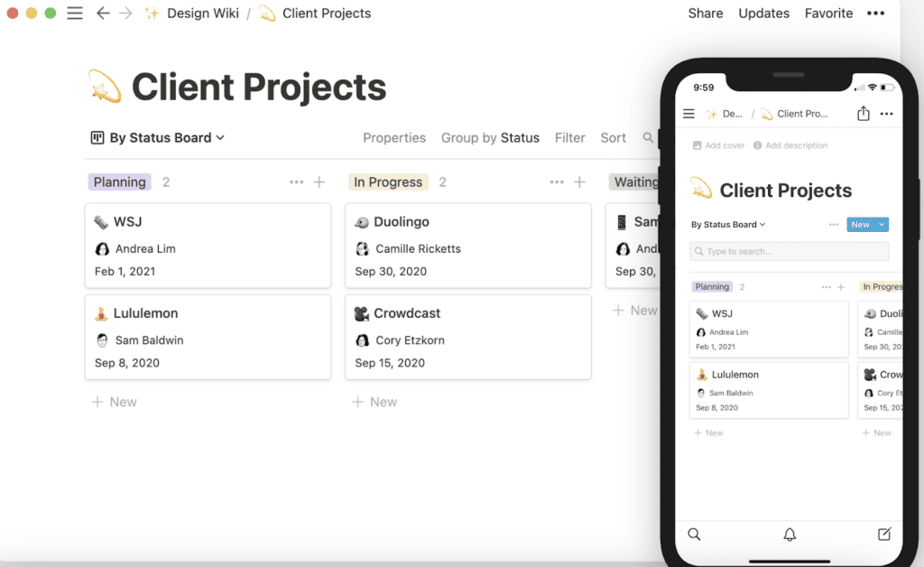Click the desktop database search magnifier
Screen dimensions: 924x567
point(648,137)
